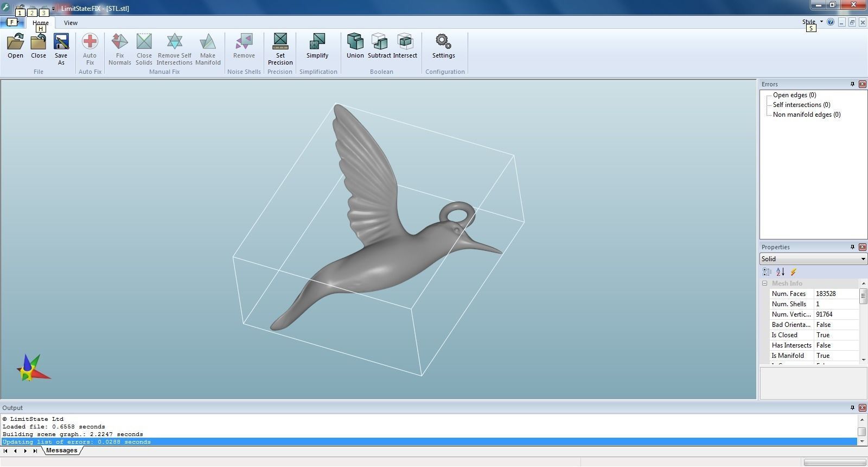Open Set Precision tool
The image size is (868, 467).
(x=280, y=49)
